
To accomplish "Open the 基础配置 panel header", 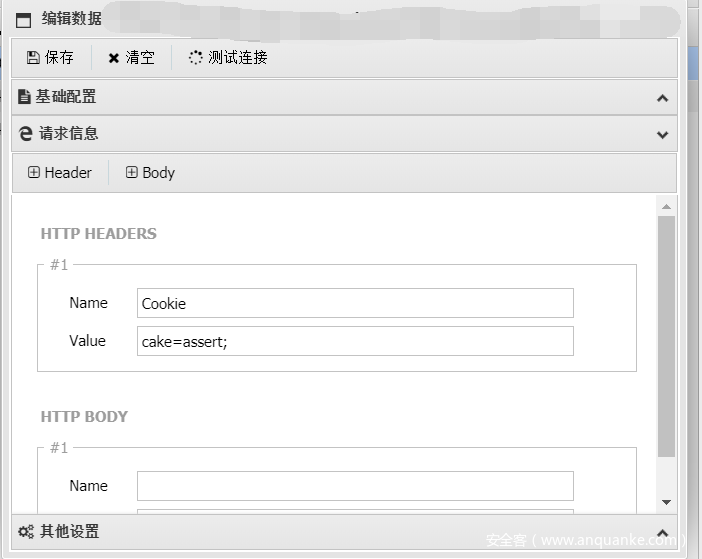I will coord(344,97).
